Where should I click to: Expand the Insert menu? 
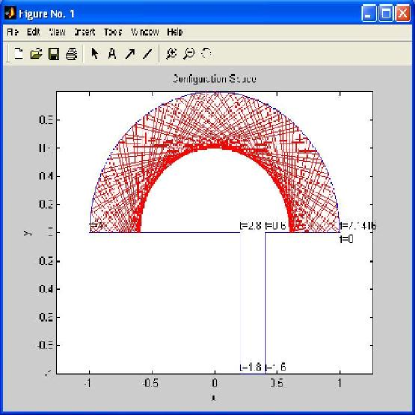point(85,32)
